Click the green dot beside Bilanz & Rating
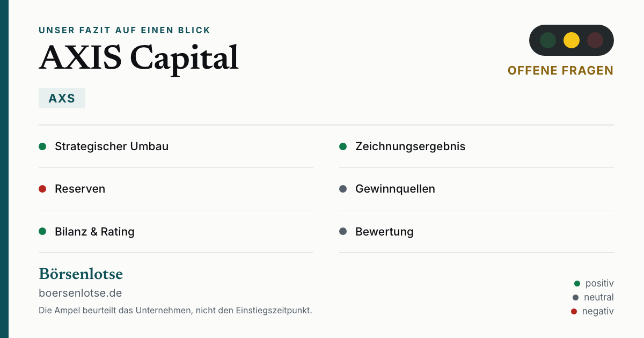This screenshot has width=644, height=338. pos(42,231)
